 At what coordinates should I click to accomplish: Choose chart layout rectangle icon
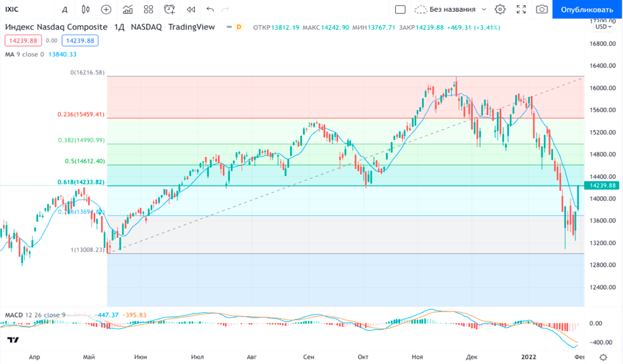pos(400,10)
